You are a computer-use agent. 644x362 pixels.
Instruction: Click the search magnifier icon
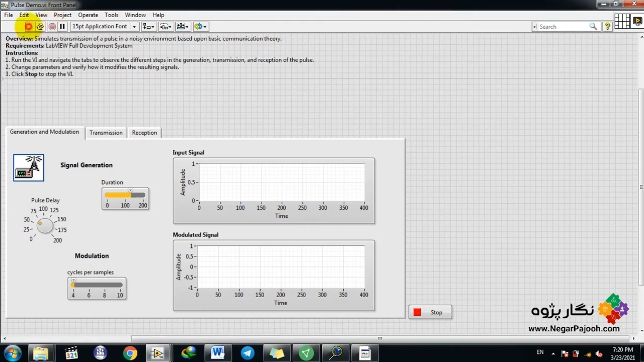593,27
